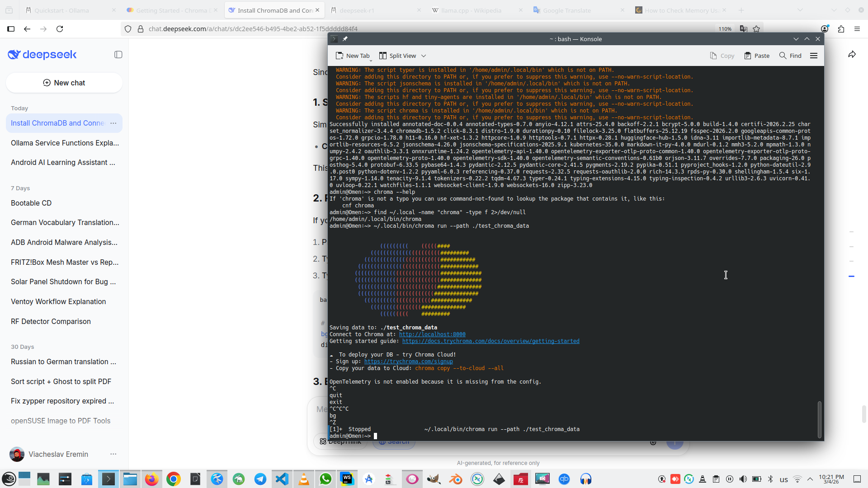The image size is (868, 488).
Task: Open Viacheslav Eremin account options menu
Action: coord(113,454)
